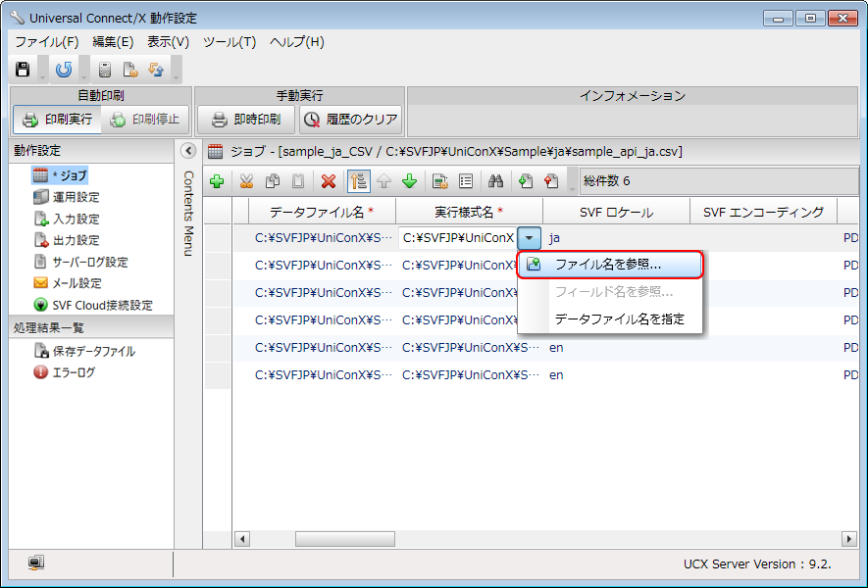
Task: Add a new job with green plus icon
Action: (x=217, y=181)
